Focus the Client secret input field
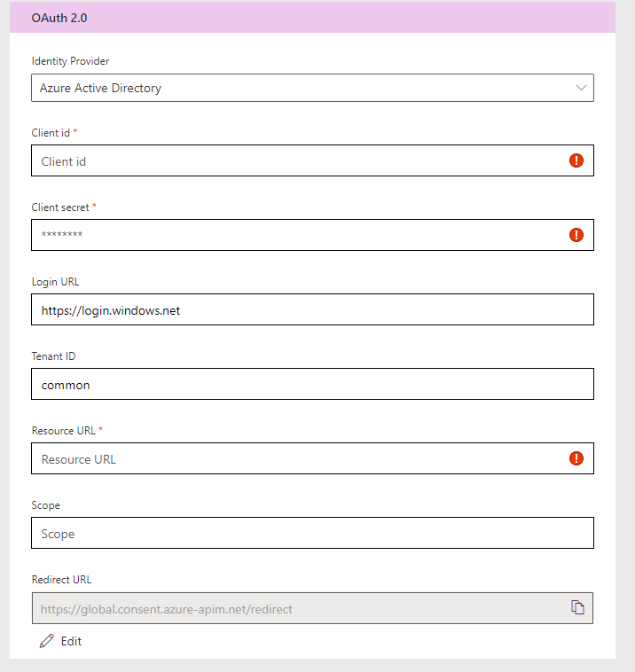The width and height of the screenshot is (635, 672). (x=312, y=235)
